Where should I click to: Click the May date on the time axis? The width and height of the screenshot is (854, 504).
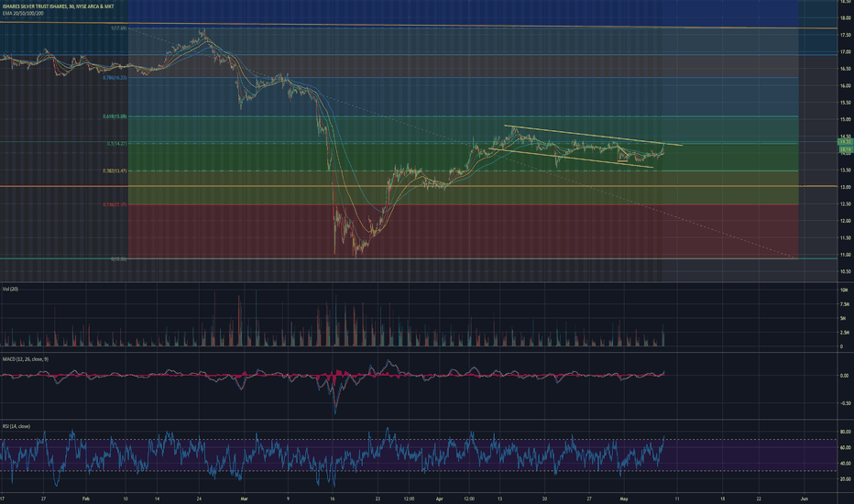[624, 499]
